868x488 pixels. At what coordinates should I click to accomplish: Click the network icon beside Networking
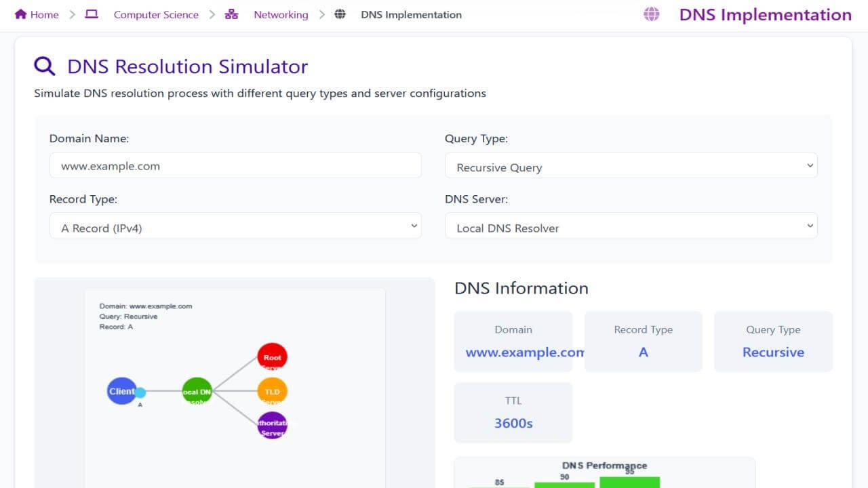pyautogui.click(x=231, y=14)
